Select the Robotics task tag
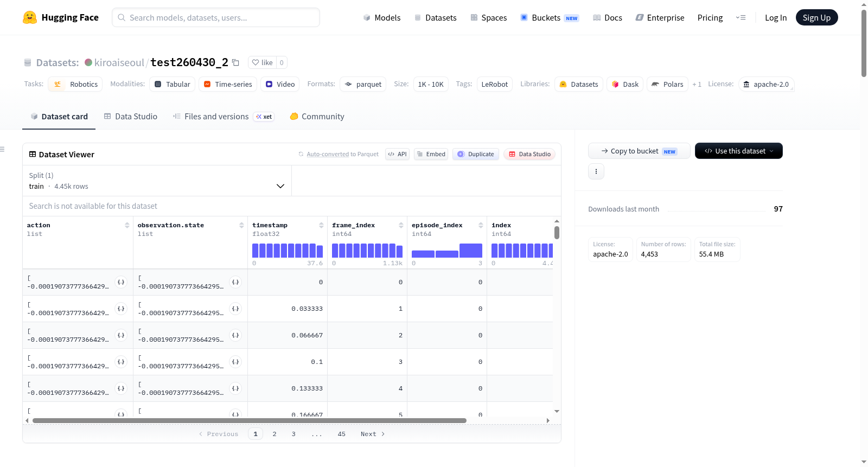 click(75, 84)
